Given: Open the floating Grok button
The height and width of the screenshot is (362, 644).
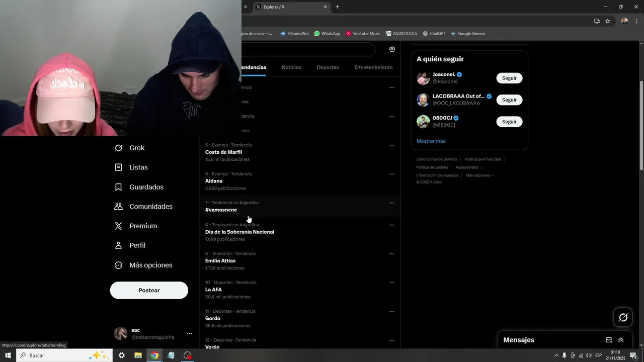Looking at the screenshot, I should (x=623, y=317).
